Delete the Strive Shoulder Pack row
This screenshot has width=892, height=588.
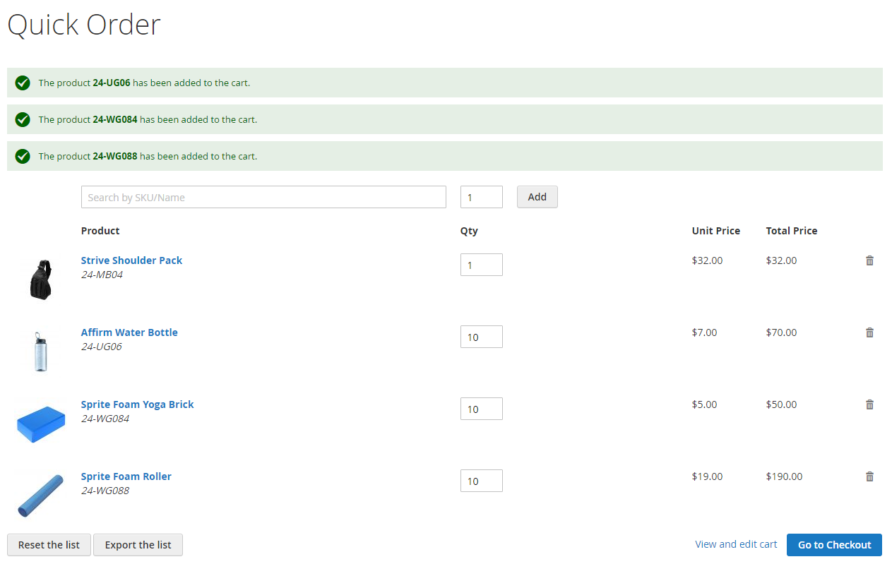click(869, 260)
